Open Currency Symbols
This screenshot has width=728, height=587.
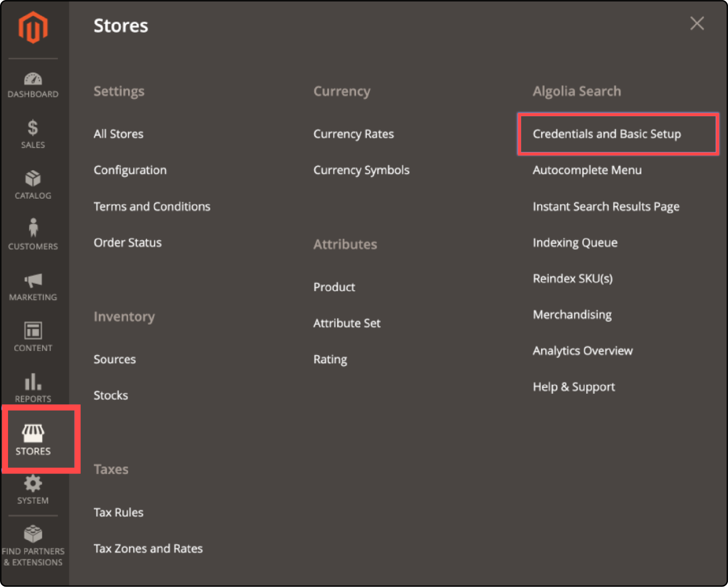pos(361,170)
